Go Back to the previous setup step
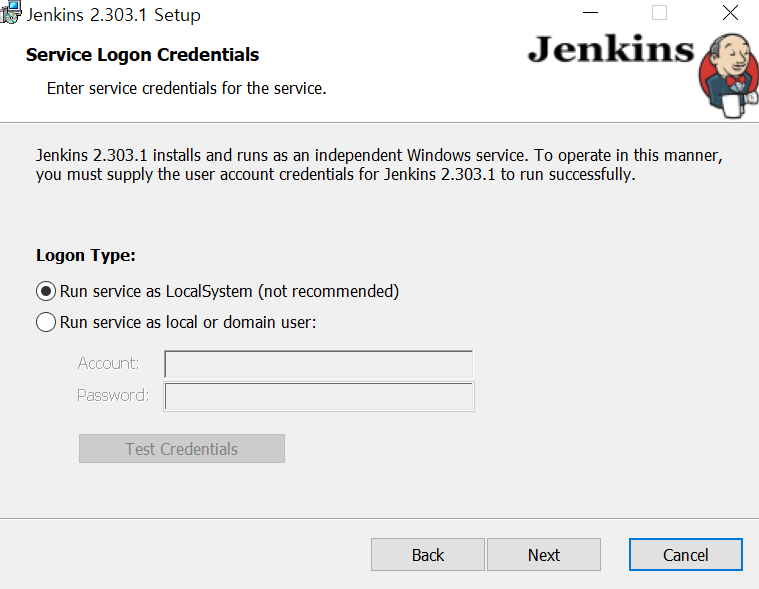The width and height of the screenshot is (759, 589). click(428, 555)
